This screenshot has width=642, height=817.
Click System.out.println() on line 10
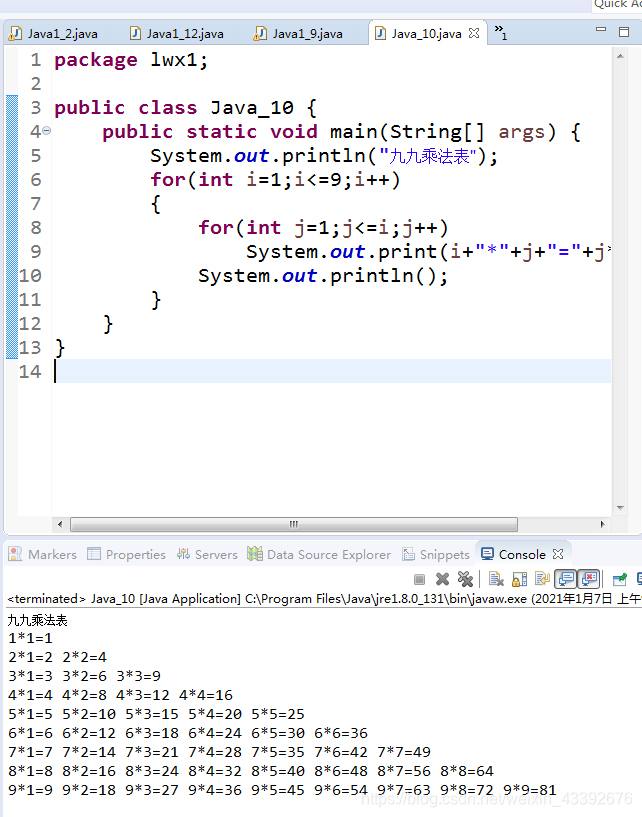323,276
